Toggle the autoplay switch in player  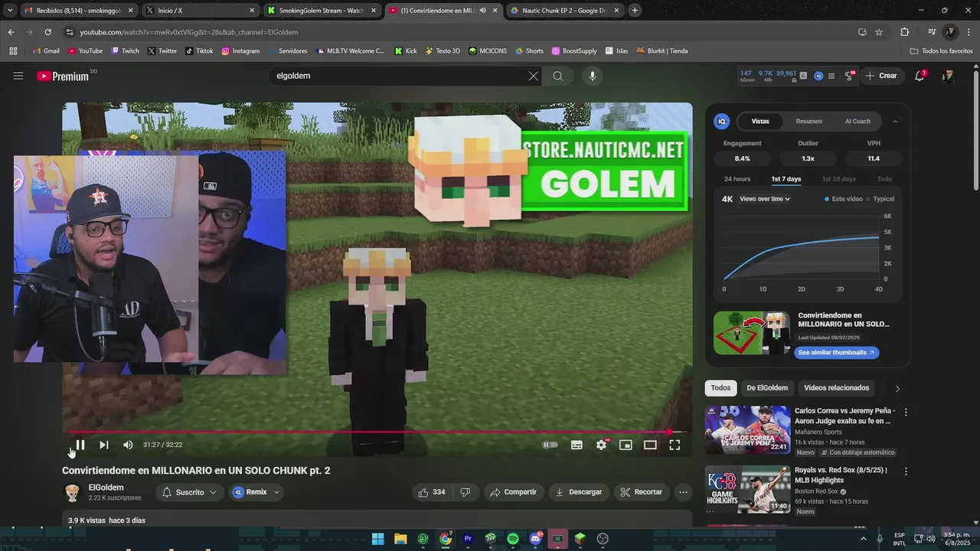[550, 445]
